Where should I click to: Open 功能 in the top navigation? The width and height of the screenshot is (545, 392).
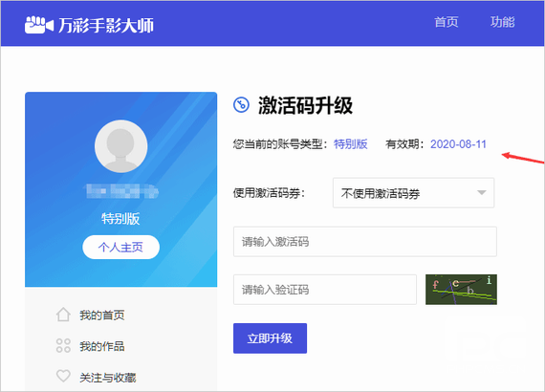click(x=502, y=22)
